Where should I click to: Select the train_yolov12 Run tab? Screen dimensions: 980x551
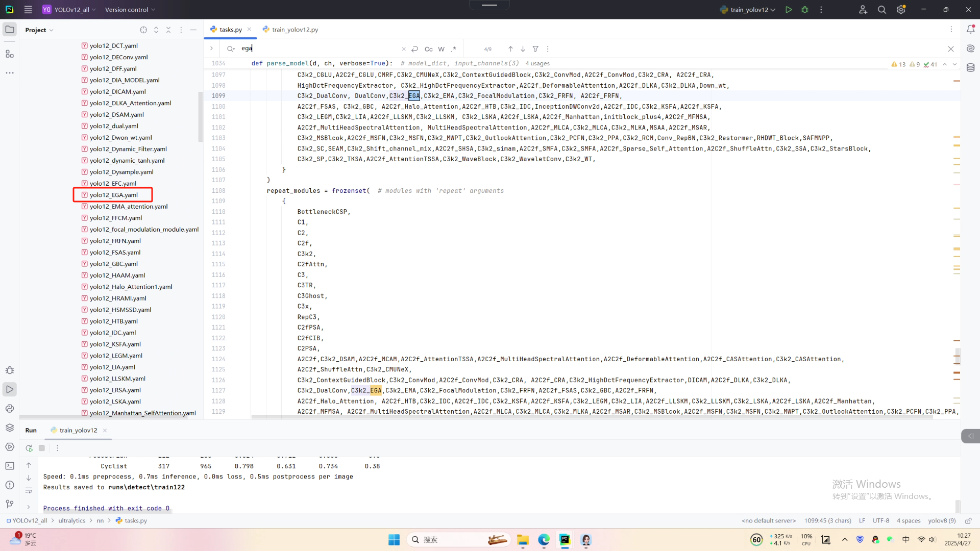(78, 430)
